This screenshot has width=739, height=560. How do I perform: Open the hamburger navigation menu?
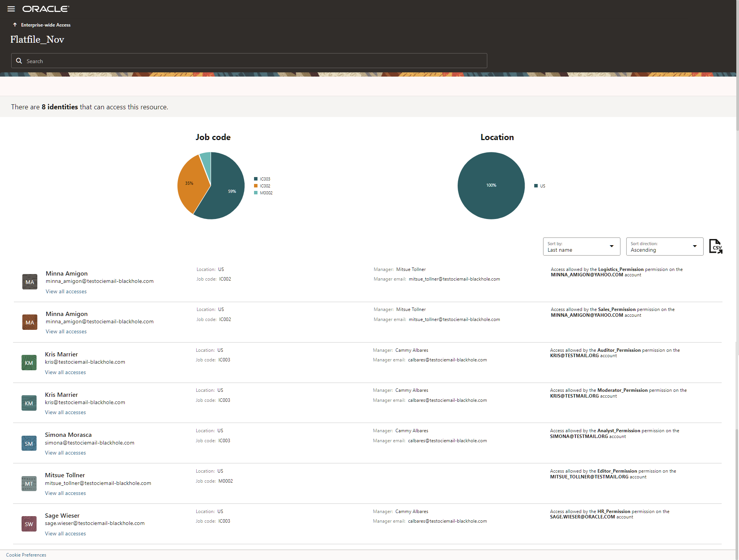pyautogui.click(x=11, y=9)
